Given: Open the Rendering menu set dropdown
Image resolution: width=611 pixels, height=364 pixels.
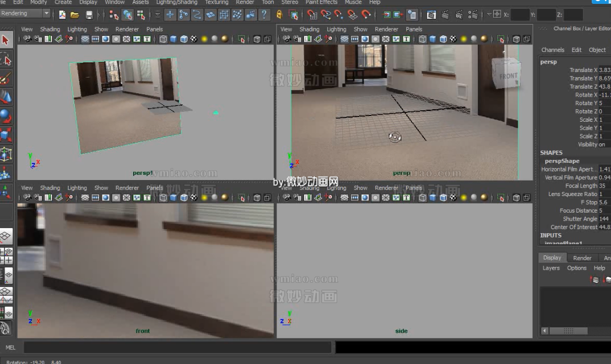Looking at the screenshot, I should pyautogui.click(x=46, y=14).
